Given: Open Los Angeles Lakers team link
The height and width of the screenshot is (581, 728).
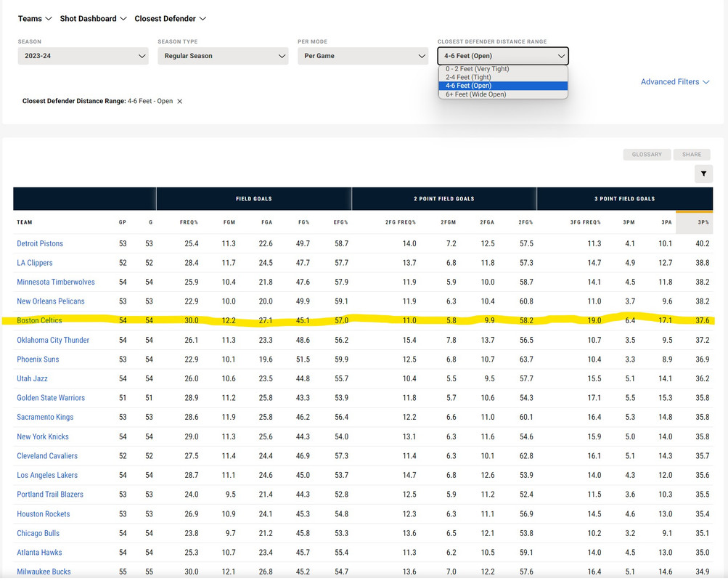Looking at the screenshot, I should click(47, 475).
